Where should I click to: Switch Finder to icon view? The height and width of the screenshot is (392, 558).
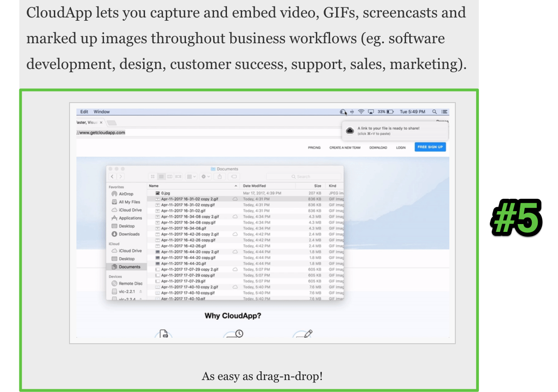[x=153, y=176]
